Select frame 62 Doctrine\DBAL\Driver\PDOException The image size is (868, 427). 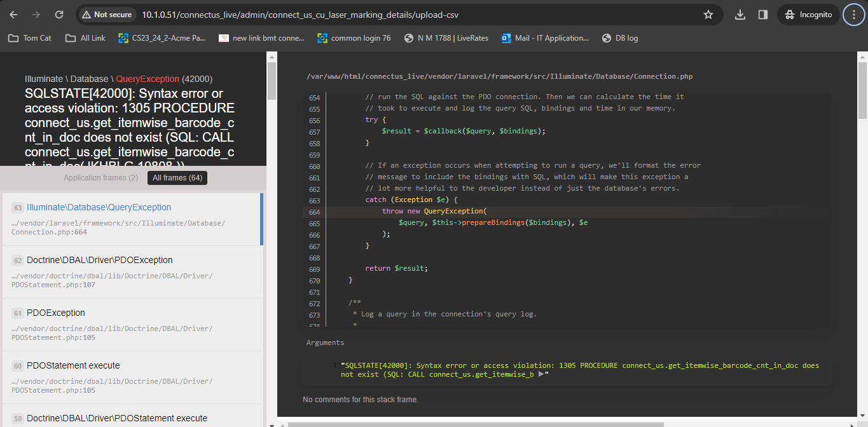132,272
